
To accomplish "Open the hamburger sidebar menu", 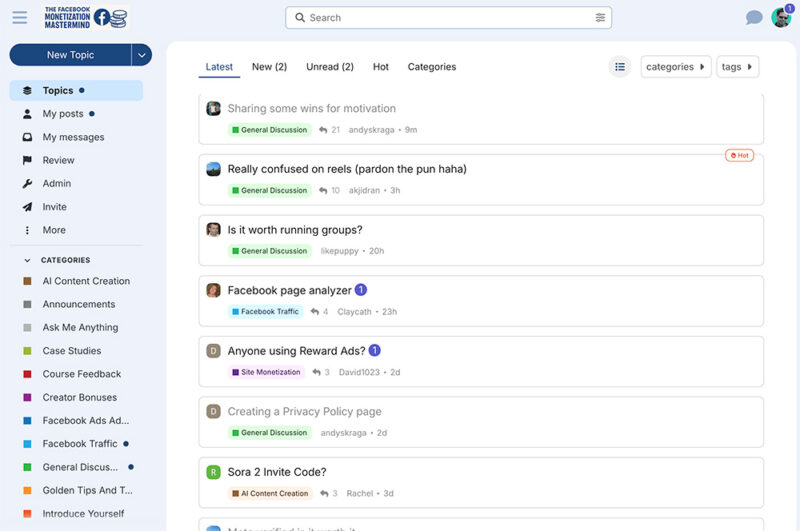I will [20, 17].
